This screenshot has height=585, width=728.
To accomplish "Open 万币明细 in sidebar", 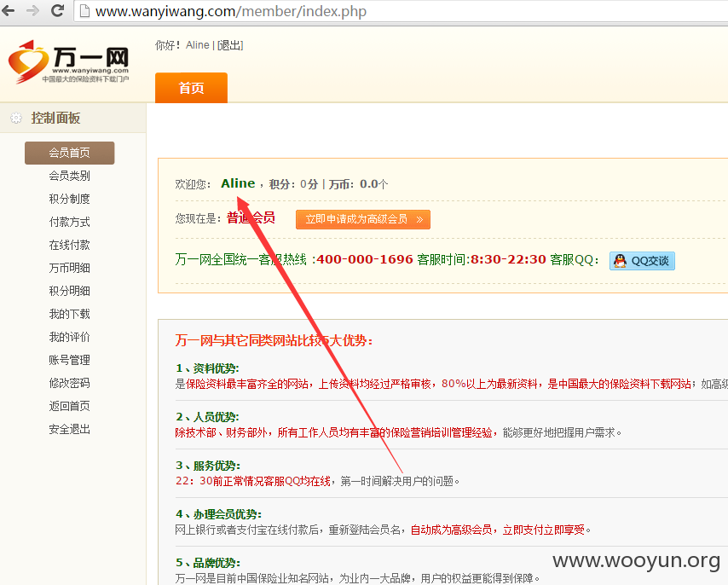I will (70, 268).
